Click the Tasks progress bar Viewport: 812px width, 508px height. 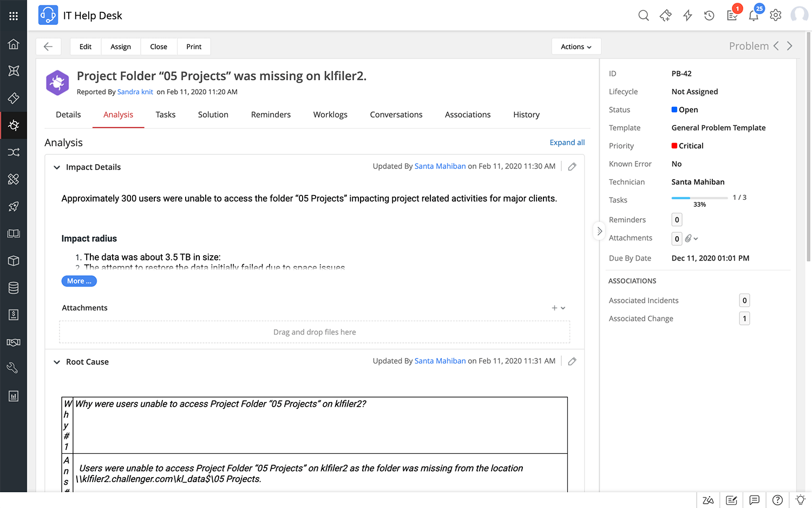[699, 198]
